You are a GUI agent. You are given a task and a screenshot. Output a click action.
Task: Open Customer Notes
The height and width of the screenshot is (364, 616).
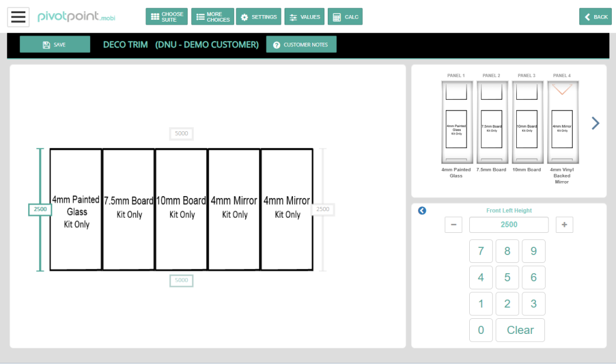[301, 45]
